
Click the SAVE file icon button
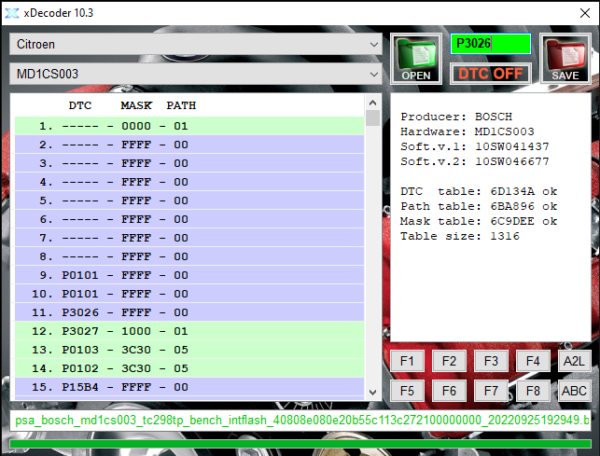point(565,59)
